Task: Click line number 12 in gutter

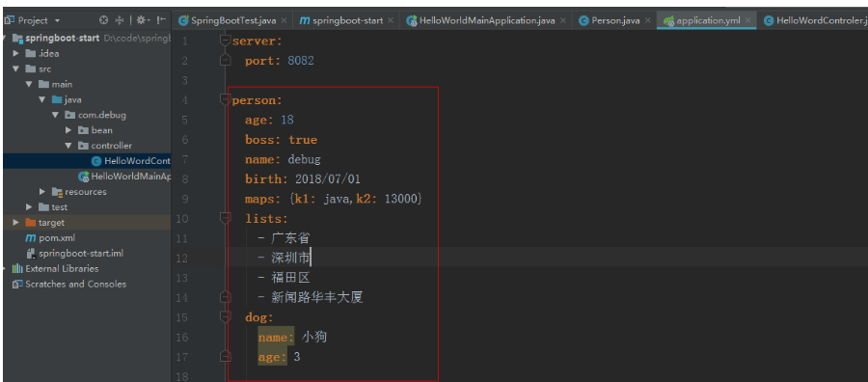Action: click(x=182, y=259)
